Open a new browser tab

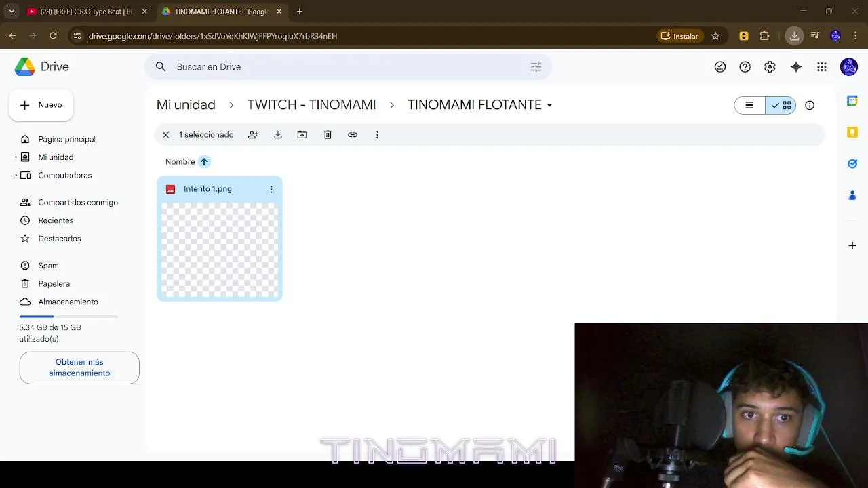(x=300, y=12)
